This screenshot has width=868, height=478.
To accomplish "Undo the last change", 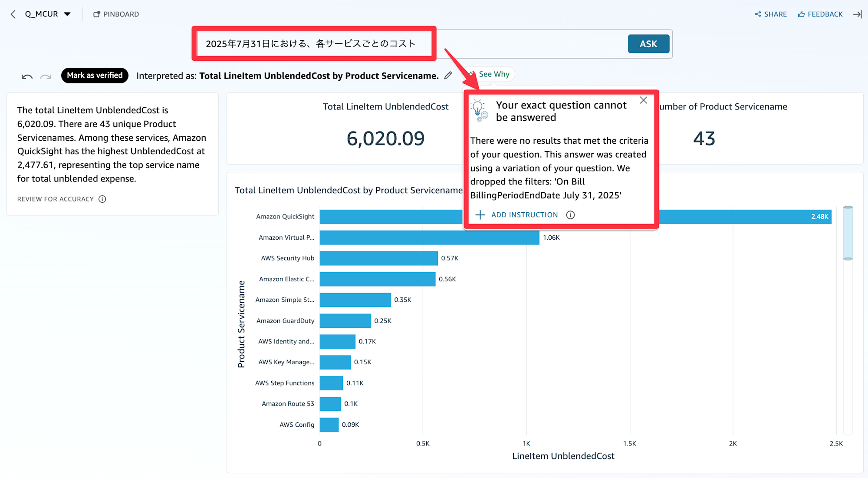I will coord(27,76).
